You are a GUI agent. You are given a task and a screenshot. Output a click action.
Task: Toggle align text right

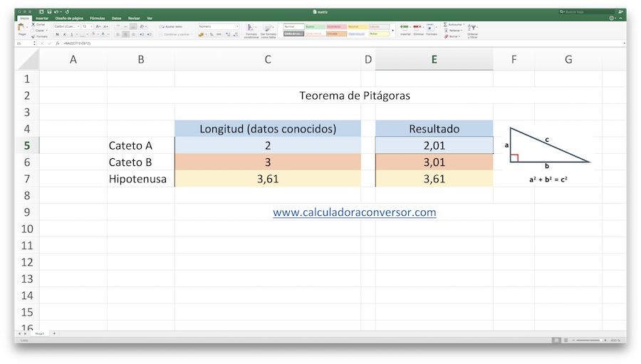click(x=133, y=34)
